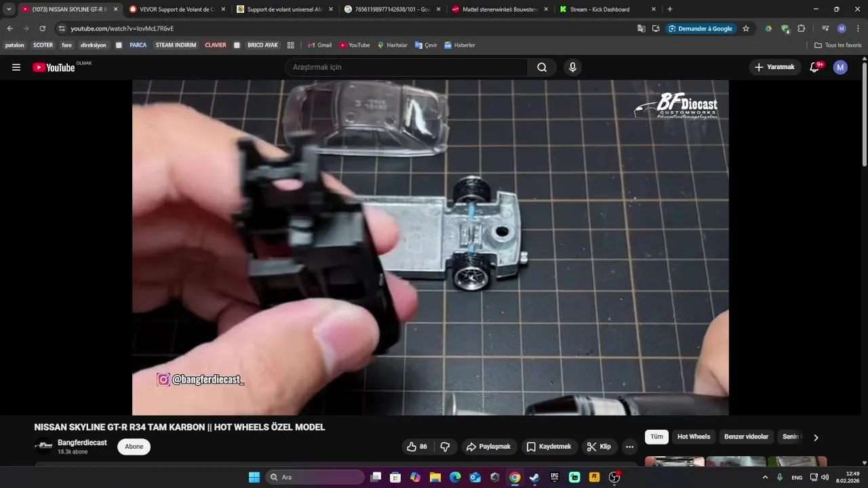Open the STEAM INDIRIM bookmark

176,45
